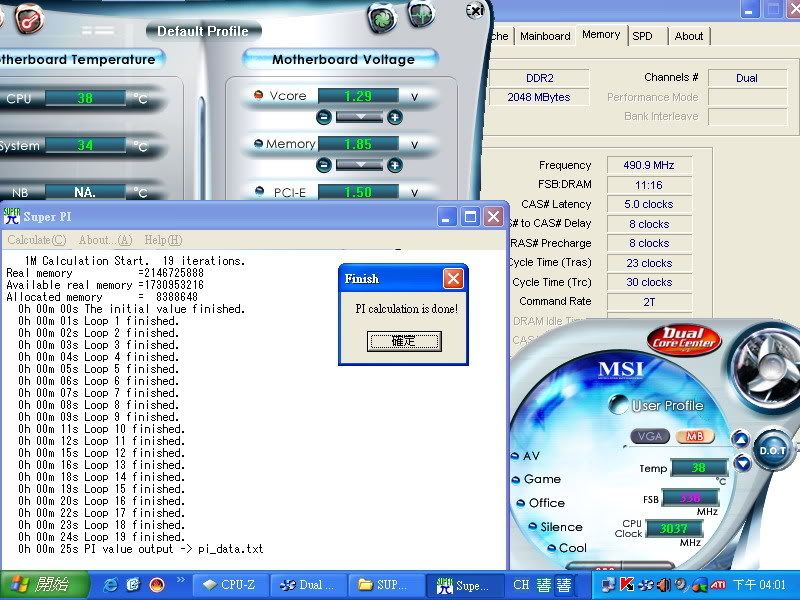This screenshot has height=600, width=800.
Task: Launch Internet Explorer from Quick Launch
Action: coord(110,585)
